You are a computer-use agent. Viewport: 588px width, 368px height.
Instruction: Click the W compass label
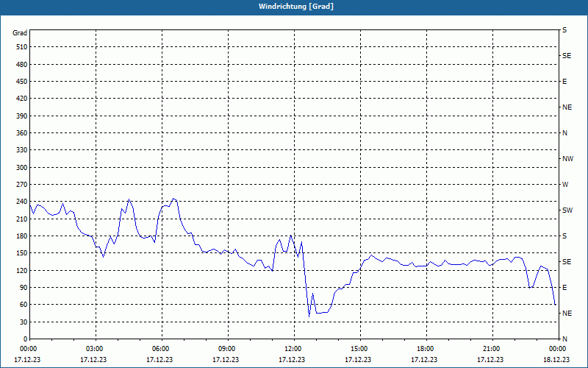[565, 185]
